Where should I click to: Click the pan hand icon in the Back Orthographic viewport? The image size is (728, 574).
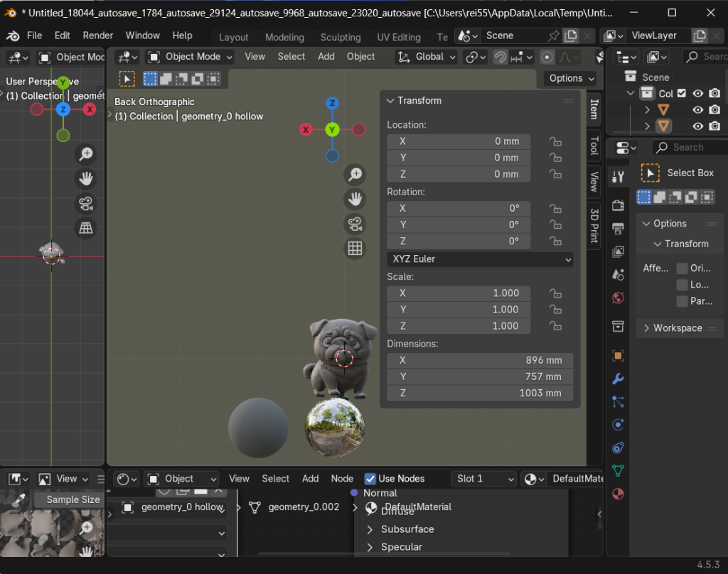point(355,199)
